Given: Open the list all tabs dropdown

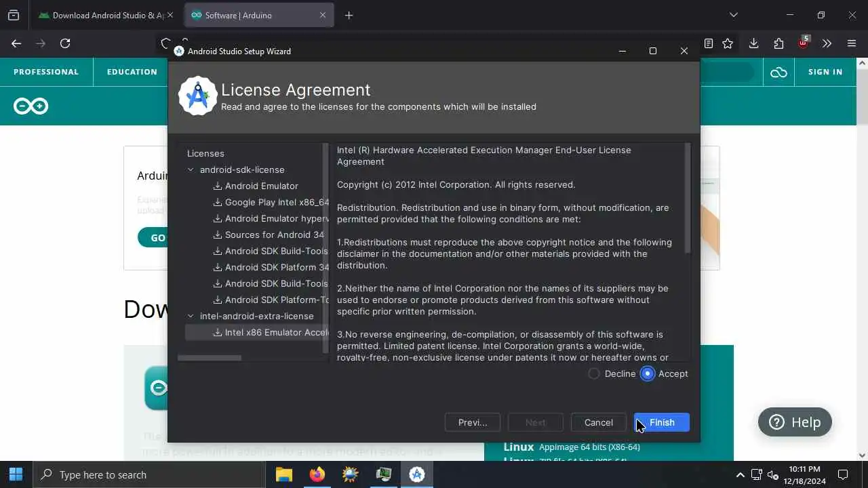Looking at the screenshot, I should point(733,15).
